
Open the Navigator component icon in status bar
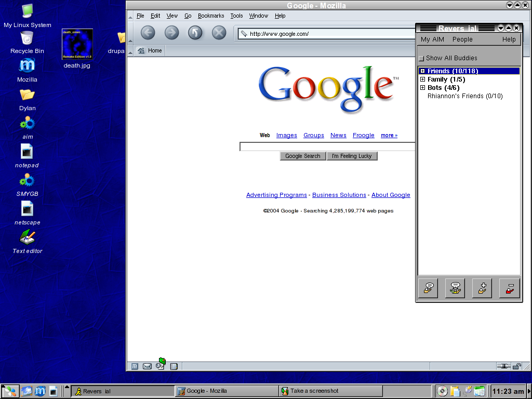[135, 366]
